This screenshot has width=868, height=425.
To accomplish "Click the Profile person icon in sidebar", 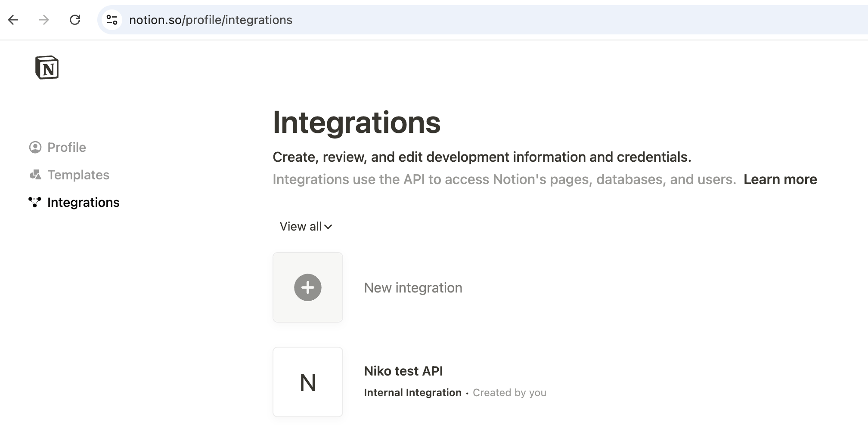I will [35, 148].
